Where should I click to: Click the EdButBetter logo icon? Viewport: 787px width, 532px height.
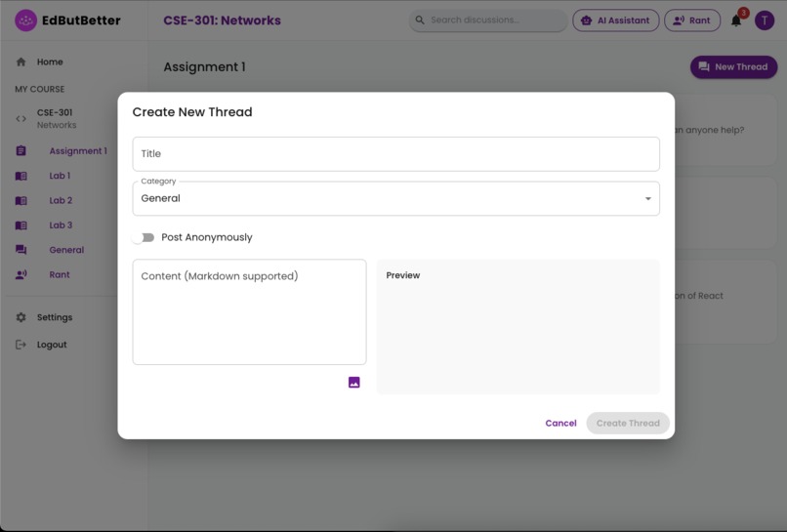(25, 20)
